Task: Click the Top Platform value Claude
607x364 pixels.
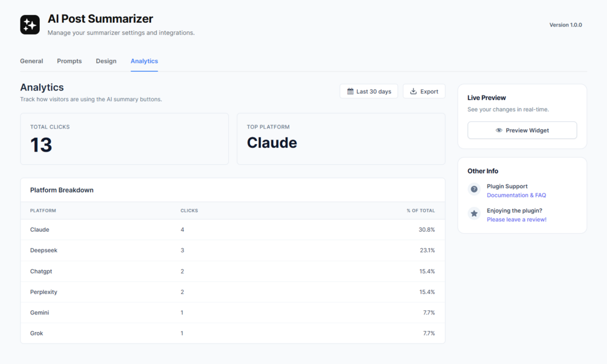Action: (x=272, y=142)
